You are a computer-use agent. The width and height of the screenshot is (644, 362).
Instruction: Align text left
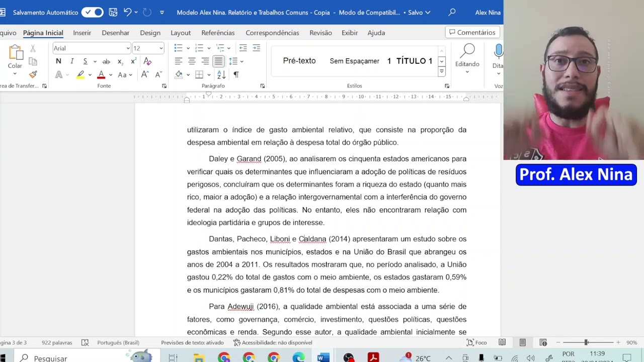point(178,61)
